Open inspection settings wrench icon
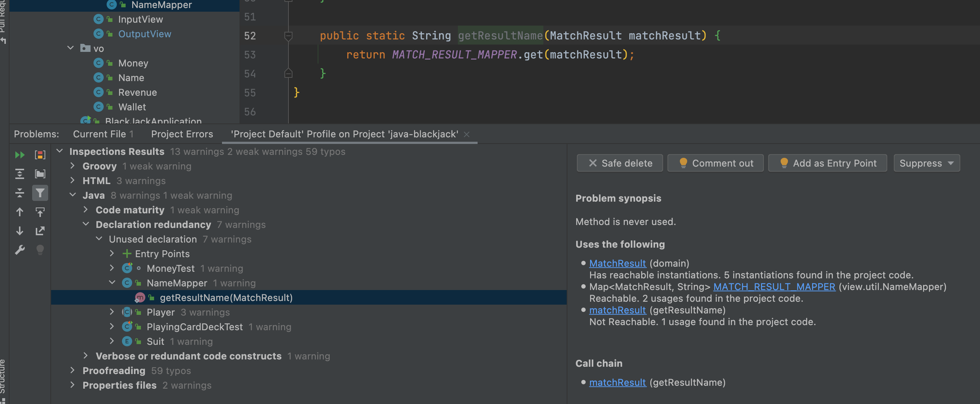The height and width of the screenshot is (404, 980). (x=19, y=250)
